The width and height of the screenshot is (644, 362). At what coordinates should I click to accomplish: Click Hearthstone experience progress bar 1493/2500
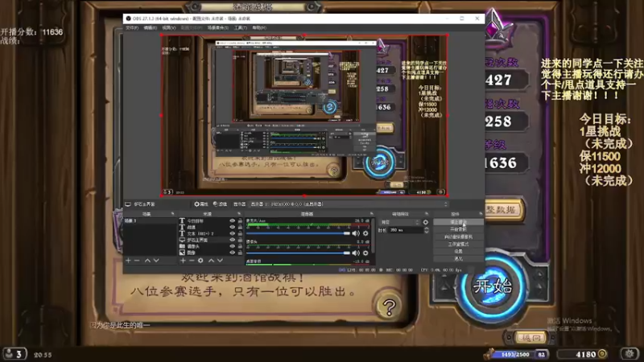[515, 354]
